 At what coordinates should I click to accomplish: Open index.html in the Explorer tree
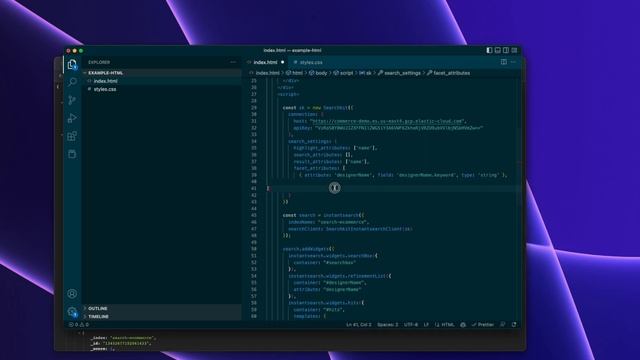(162, 81)
